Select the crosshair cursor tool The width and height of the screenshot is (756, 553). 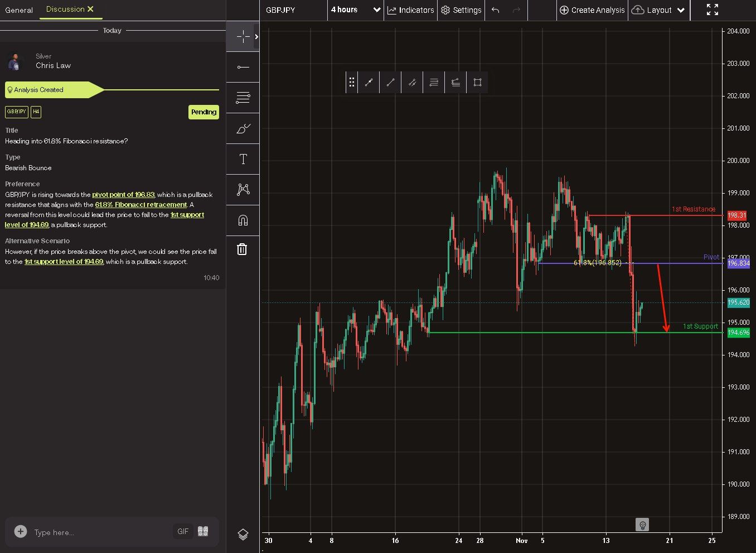(243, 37)
